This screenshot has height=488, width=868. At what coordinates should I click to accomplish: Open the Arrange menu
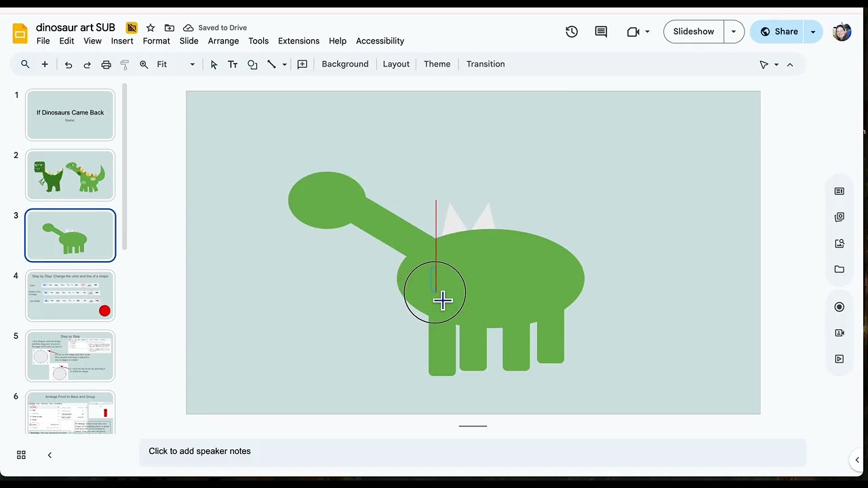click(223, 41)
